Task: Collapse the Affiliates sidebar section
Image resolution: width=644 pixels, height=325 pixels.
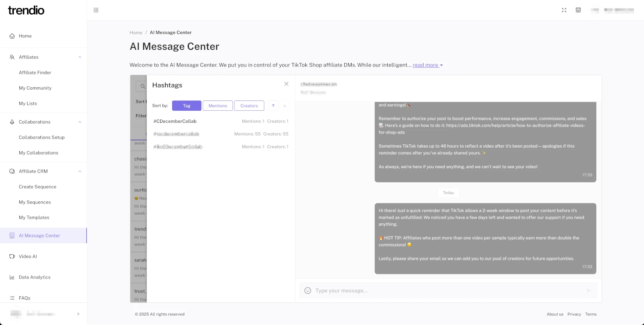Action: coord(80,57)
